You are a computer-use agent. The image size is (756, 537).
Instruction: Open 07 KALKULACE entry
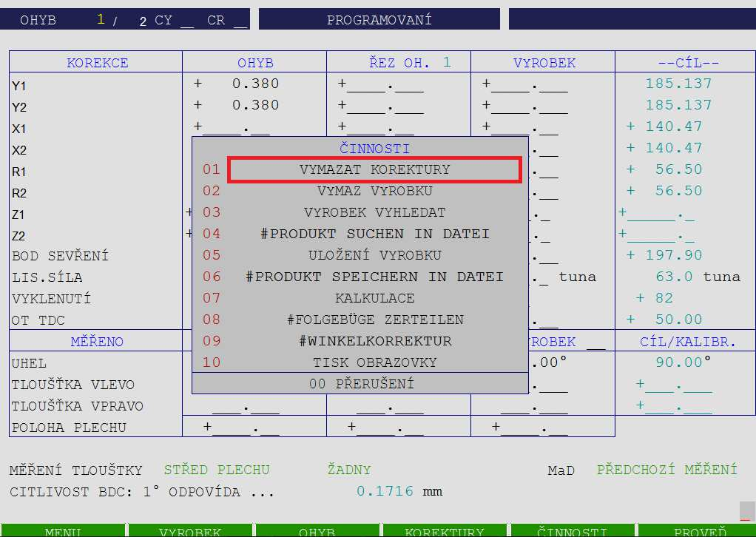tap(374, 298)
